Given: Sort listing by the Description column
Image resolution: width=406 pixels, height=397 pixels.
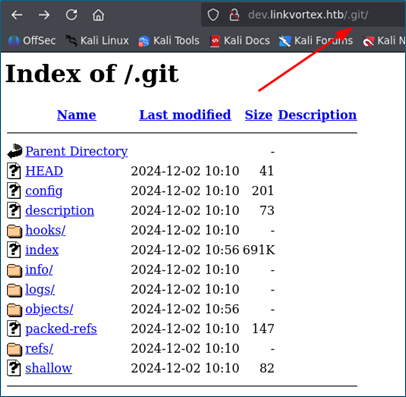Looking at the screenshot, I should click(x=317, y=115).
